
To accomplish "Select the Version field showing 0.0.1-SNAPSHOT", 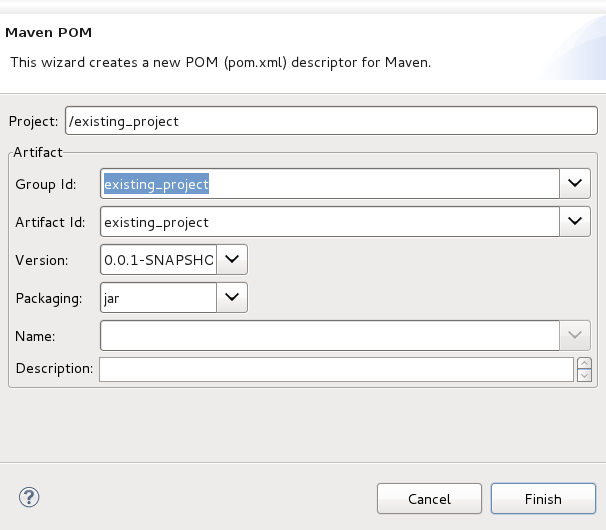I will (x=158, y=259).
